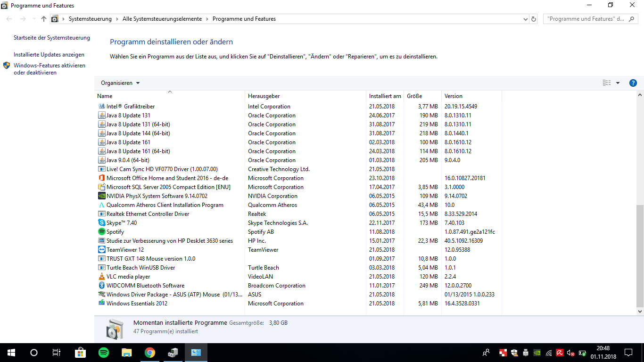Open the help question mark button
The image size is (644, 362).
coord(633,83)
